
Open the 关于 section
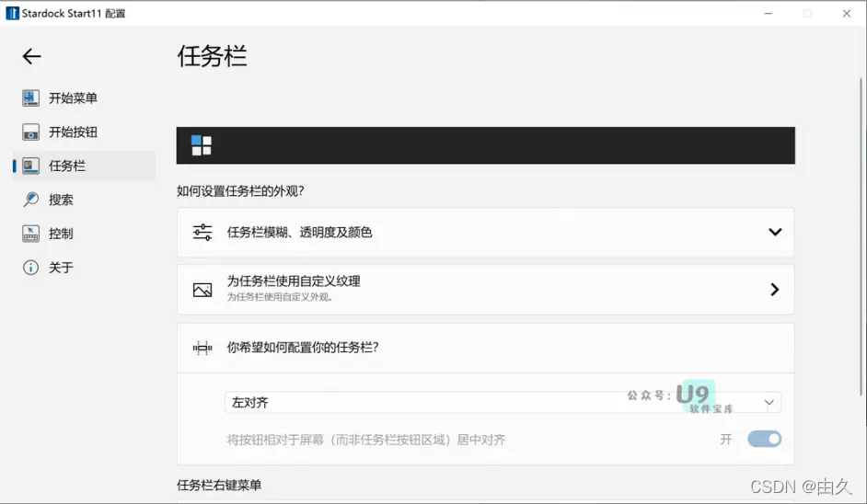coord(84,268)
